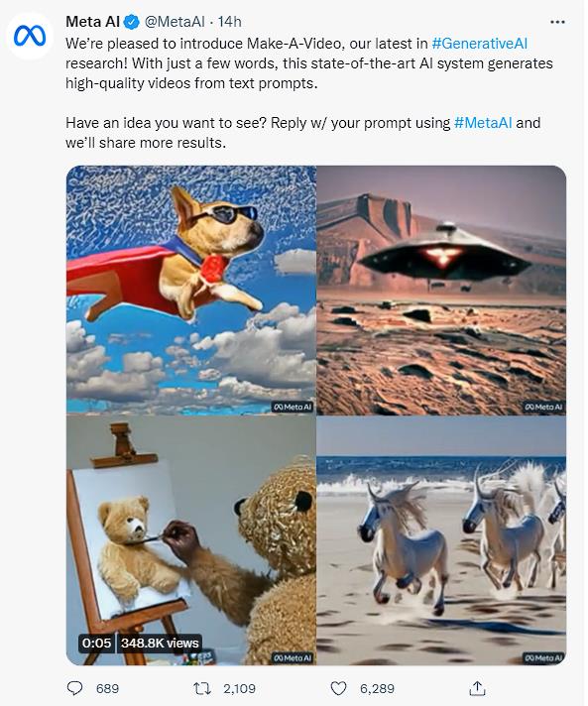Click the reply speech bubble icon
This screenshot has width=588, height=706.
tap(74, 688)
